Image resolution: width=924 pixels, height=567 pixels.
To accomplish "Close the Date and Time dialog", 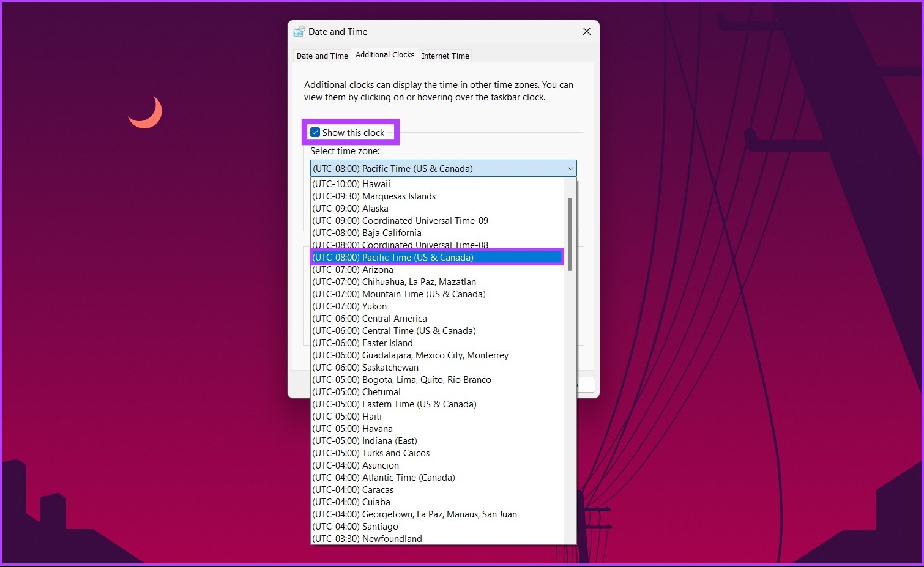I will (x=586, y=31).
